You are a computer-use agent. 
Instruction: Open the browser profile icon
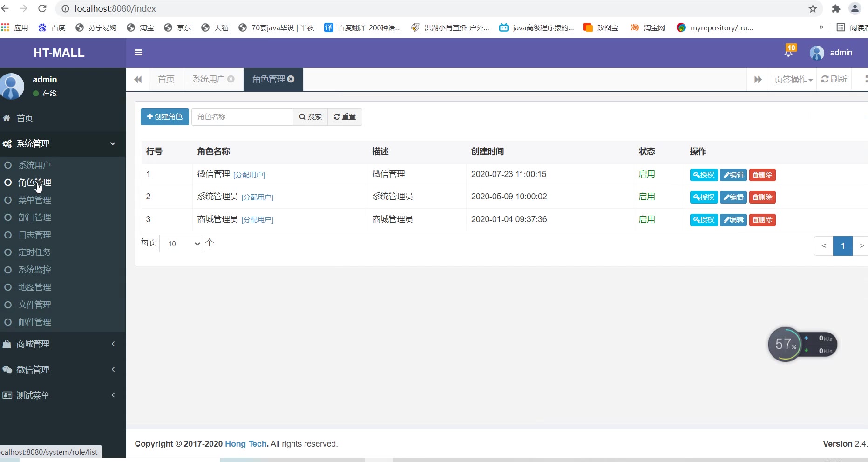click(855, 8)
